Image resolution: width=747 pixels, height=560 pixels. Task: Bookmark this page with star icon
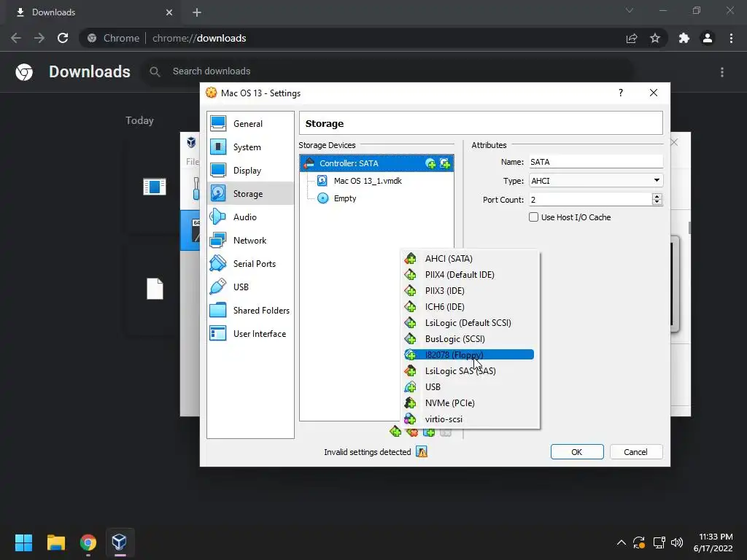pyautogui.click(x=655, y=38)
